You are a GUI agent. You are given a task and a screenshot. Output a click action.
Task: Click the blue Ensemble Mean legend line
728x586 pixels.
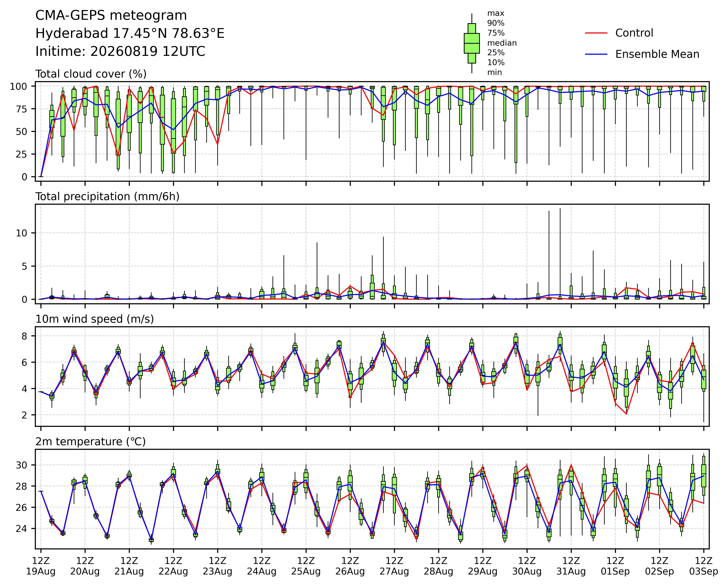click(596, 54)
